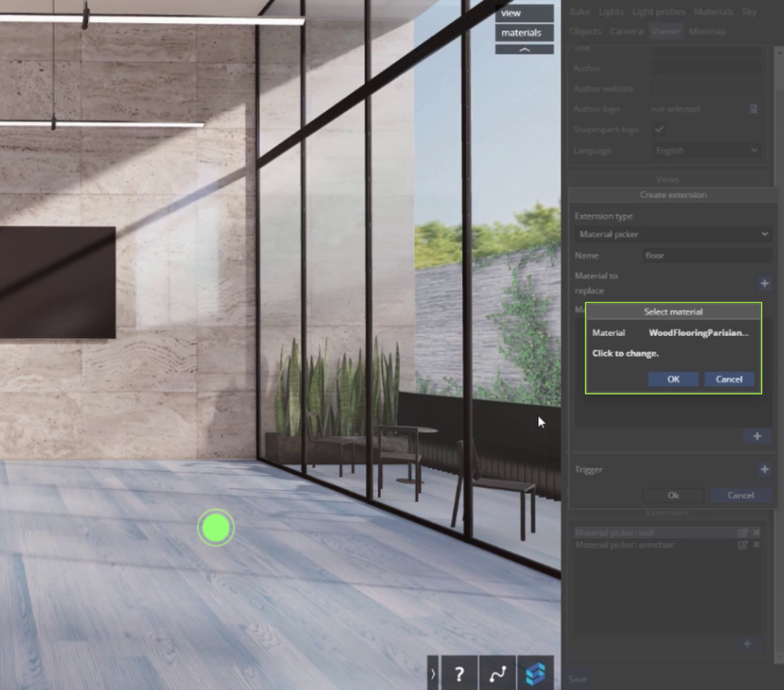Image resolution: width=784 pixels, height=690 pixels.
Task: Toggle the Shapespark logo checkbox
Action: pyautogui.click(x=658, y=130)
